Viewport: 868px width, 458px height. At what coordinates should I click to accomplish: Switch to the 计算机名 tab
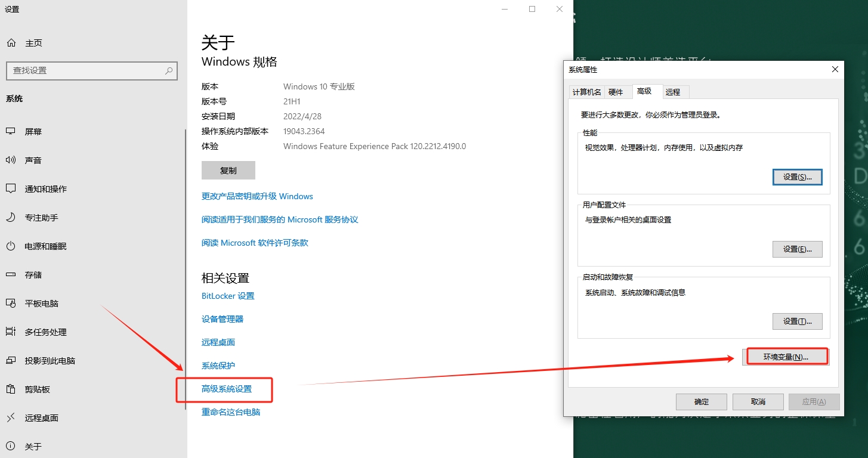point(586,92)
